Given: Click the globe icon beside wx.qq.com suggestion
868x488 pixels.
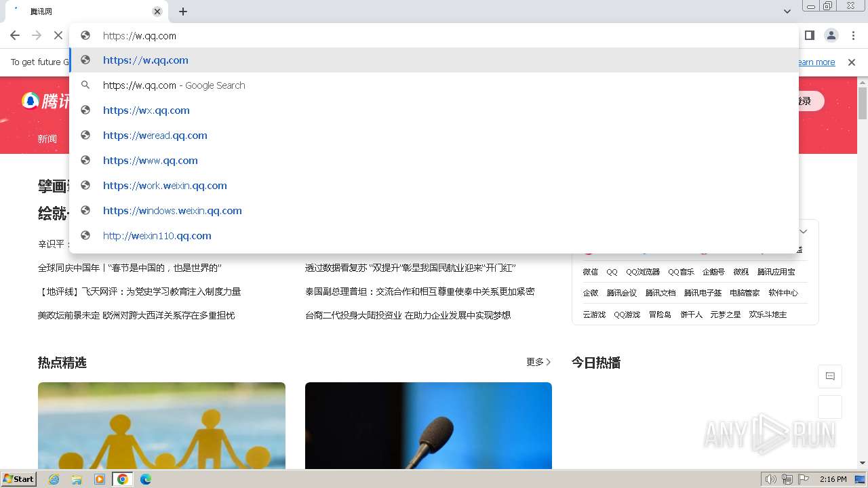Looking at the screenshot, I should pos(85,110).
